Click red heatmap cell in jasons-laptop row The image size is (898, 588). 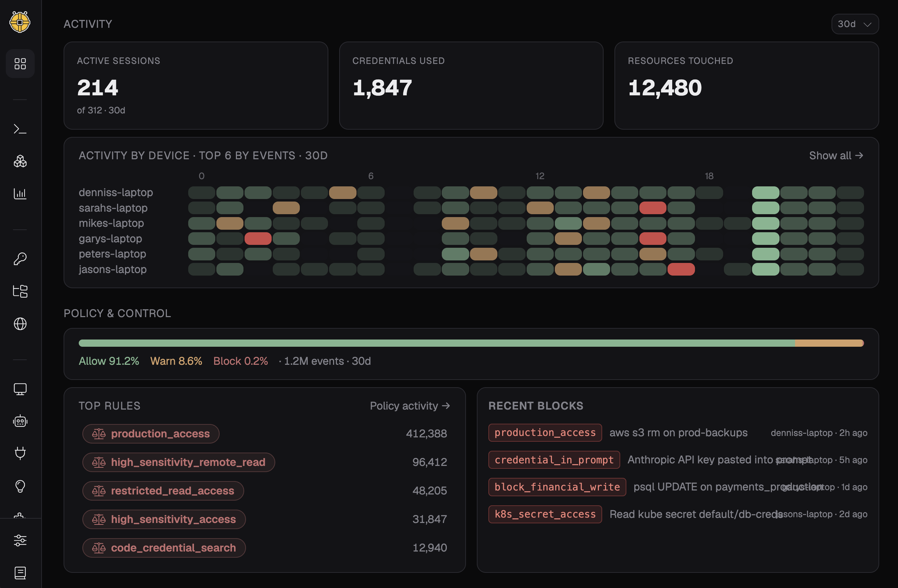[681, 269]
